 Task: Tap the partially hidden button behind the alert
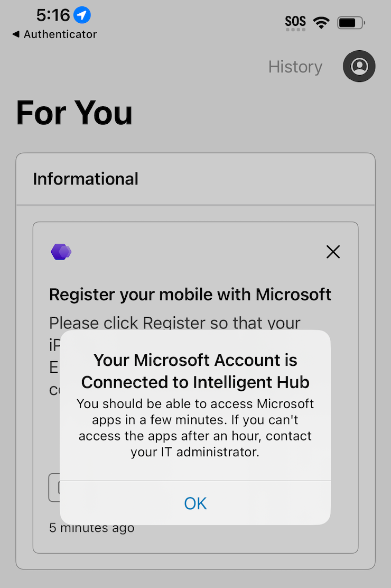click(54, 488)
